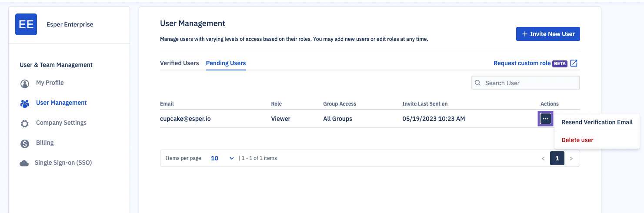
Task: Focus the Search User field
Action: (526, 83)
